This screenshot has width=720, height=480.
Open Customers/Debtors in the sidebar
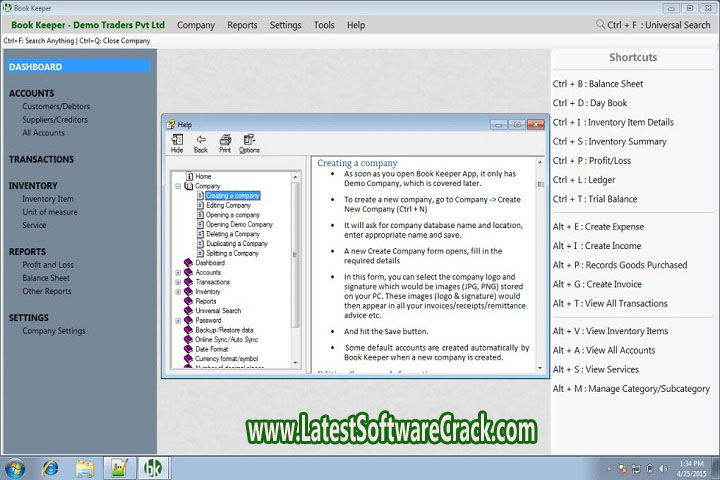click(55, 106)
